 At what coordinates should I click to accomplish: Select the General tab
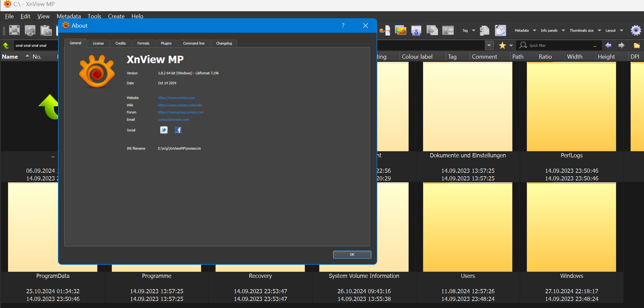pyautogui.click(x=76, y=43)
